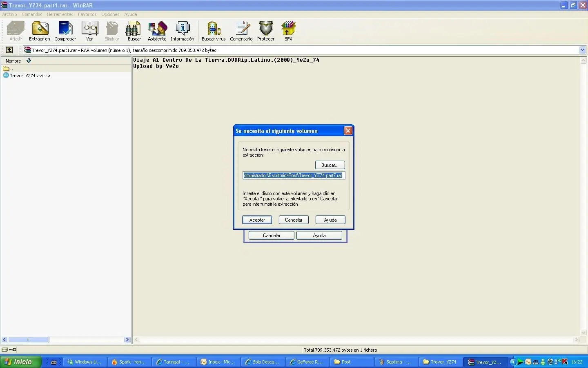
Task: Click the Añadir toolbar icon
Action: pos(16,29)
